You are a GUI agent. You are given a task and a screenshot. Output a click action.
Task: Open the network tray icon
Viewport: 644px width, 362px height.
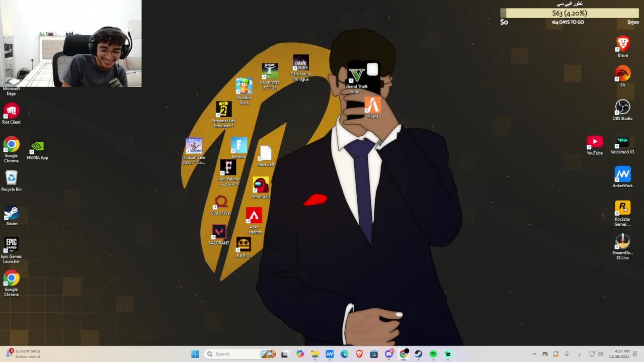(x=592, y=354)
